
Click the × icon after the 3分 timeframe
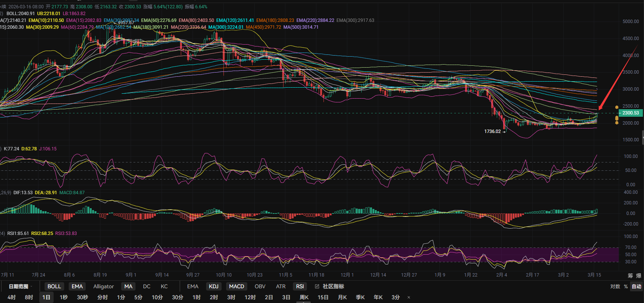[408, 297]
